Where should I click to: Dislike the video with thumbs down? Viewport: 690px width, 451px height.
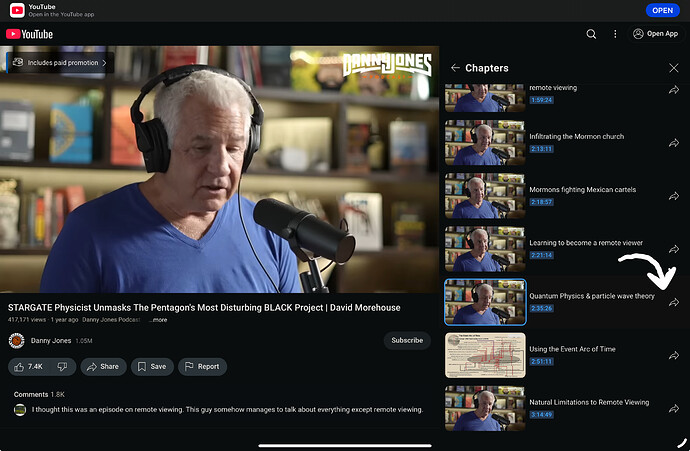(x=62, y=367)
